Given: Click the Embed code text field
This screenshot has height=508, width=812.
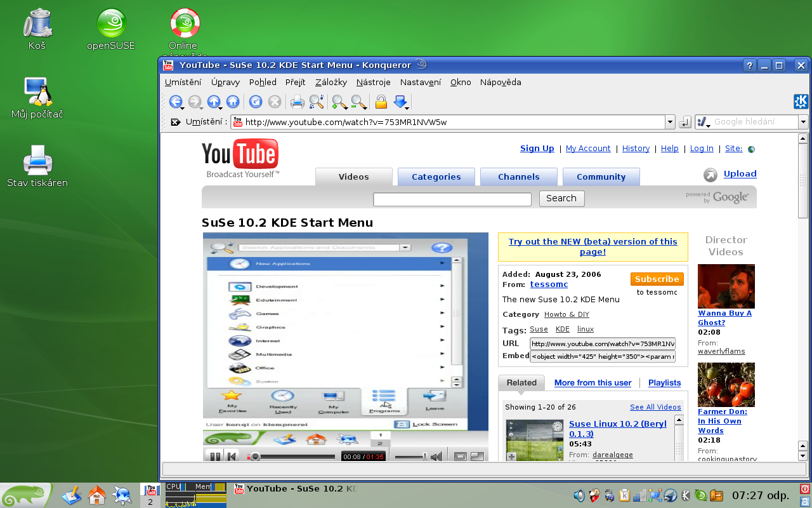Looking at the screenshot, I should point(603,356).
